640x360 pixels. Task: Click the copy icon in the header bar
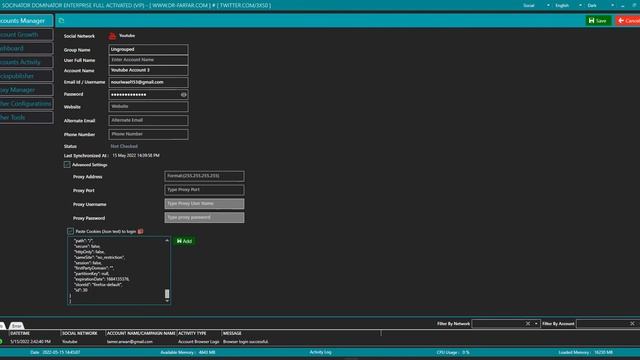[61, 20]
